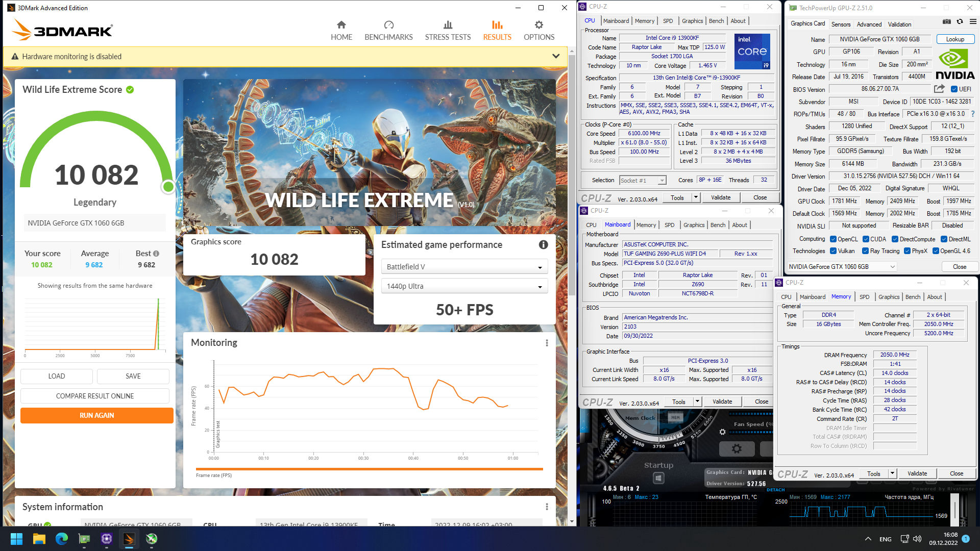Open Validation tab in GPU-Z
This screenshot has width=980, height=551.
[899, 24]
